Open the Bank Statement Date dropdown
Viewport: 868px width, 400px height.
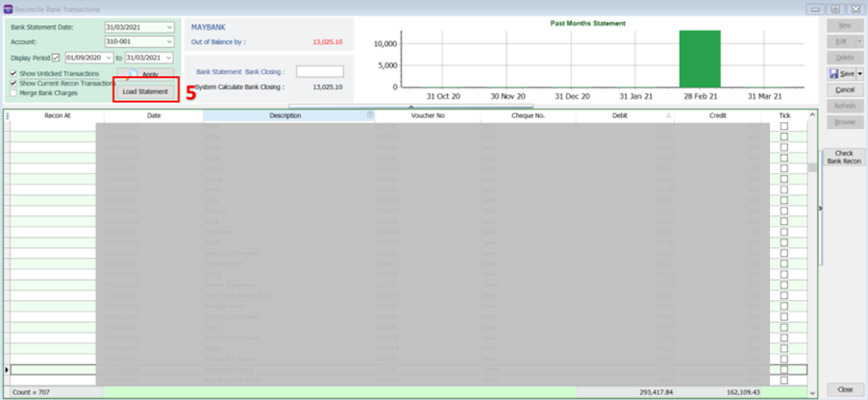click(x=170, y=28)
